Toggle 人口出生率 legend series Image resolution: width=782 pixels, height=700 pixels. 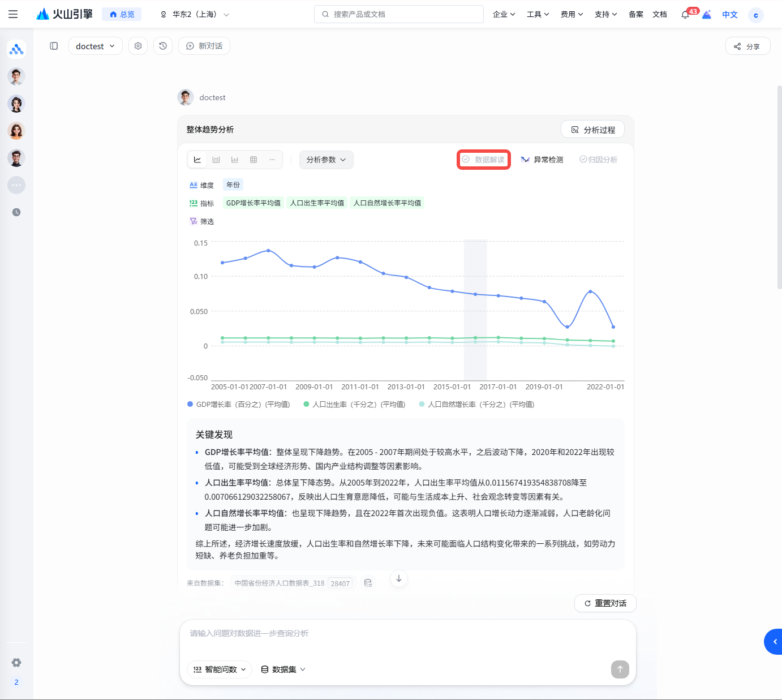coord(355,404)
